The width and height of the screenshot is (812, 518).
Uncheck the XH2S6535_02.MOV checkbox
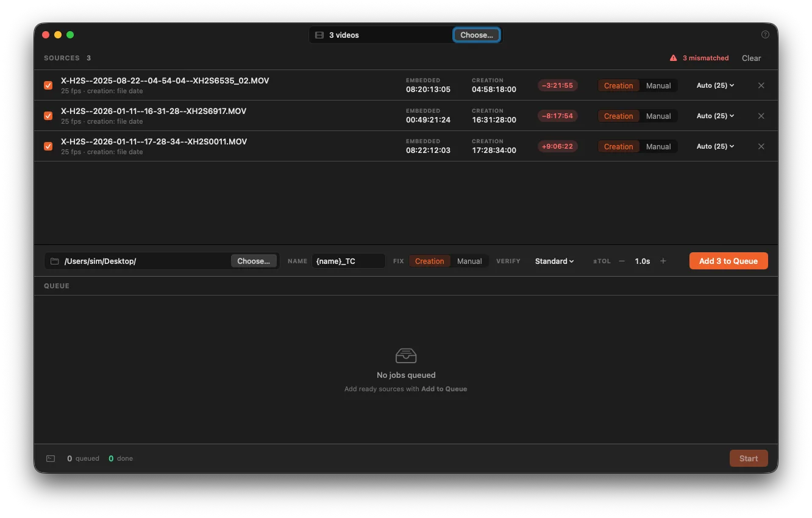[x=48, y=85]
